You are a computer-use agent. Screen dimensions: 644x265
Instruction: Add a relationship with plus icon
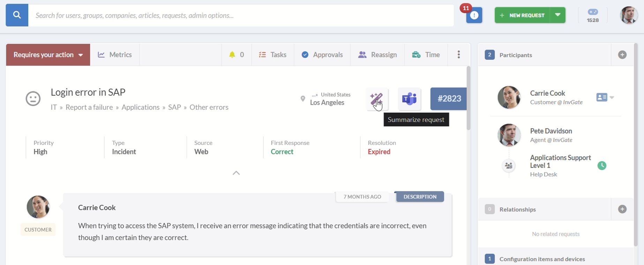[622, 209]
